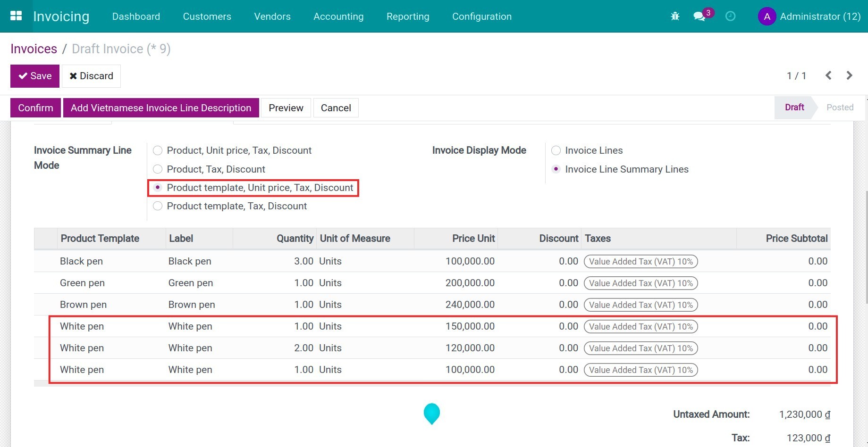868x447 pixels.
Task: Click the debug bug icon in top bar
Action: [675, 16]
